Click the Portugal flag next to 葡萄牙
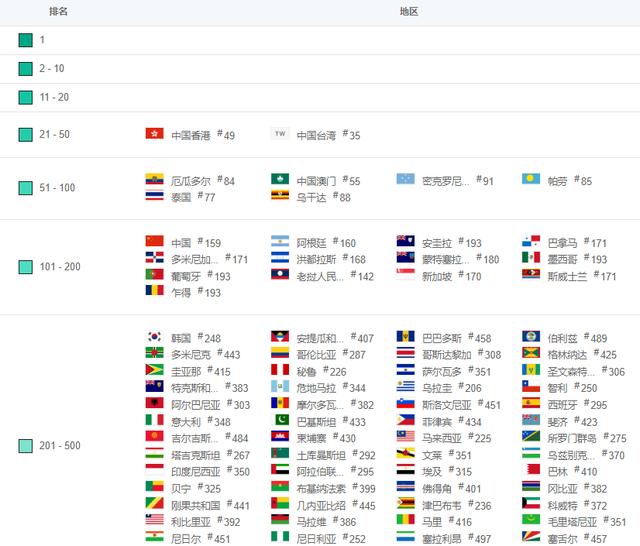 (x=154, y=274)
